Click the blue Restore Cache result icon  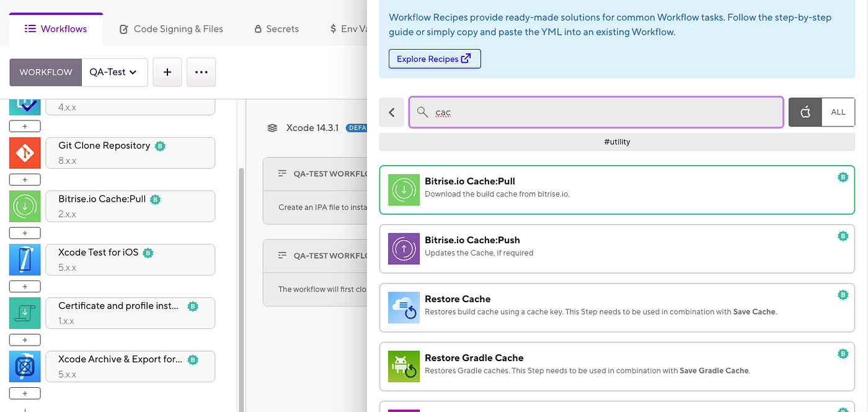pyautogui.click(x=404, y=308)
